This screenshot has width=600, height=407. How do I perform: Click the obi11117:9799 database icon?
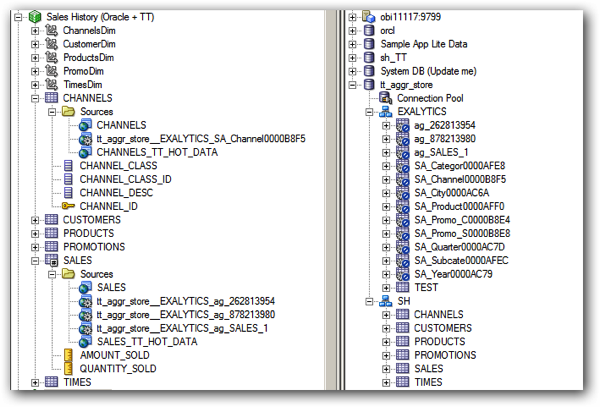pos(369,17)
